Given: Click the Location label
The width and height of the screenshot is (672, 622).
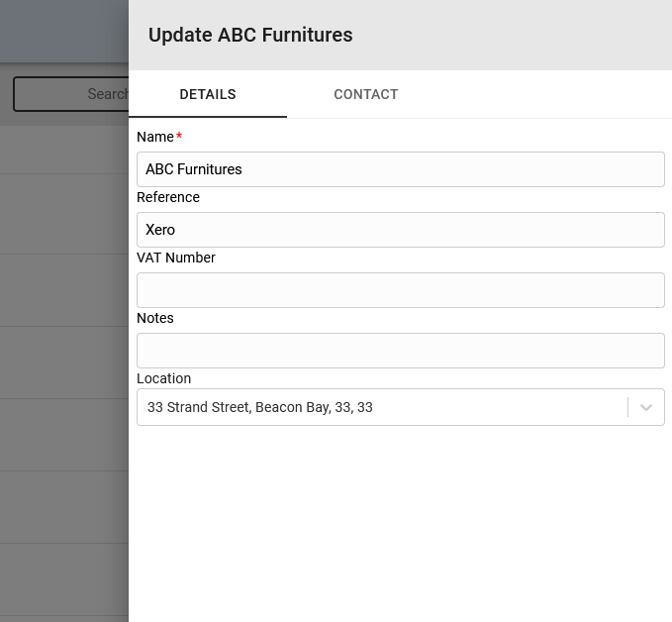Looking at the screenshot, I should [x=163, y=378].
